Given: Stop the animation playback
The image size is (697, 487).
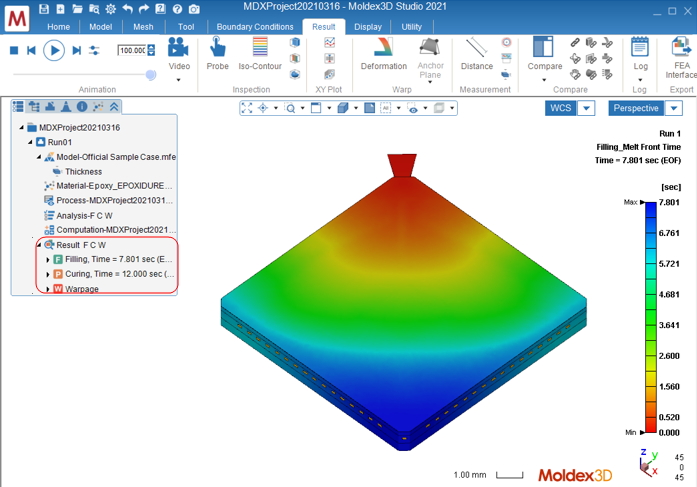Looking at the screenshot, I should 14,50.
